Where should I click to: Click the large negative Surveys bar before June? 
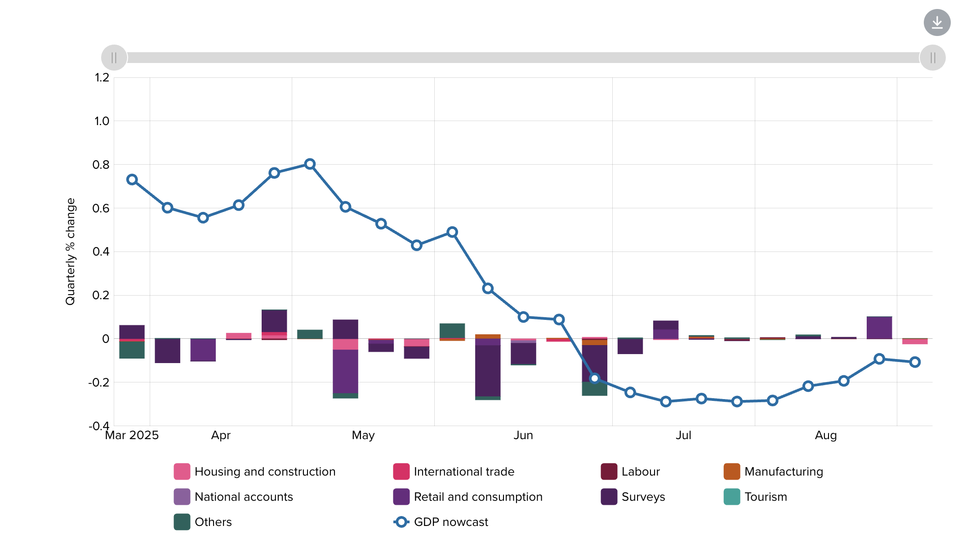coord(488,370)
